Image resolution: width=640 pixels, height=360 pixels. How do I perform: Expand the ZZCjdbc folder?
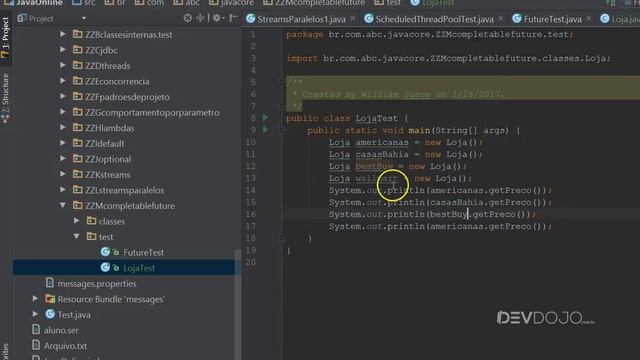pyautogui.click(x=63, y=50)
